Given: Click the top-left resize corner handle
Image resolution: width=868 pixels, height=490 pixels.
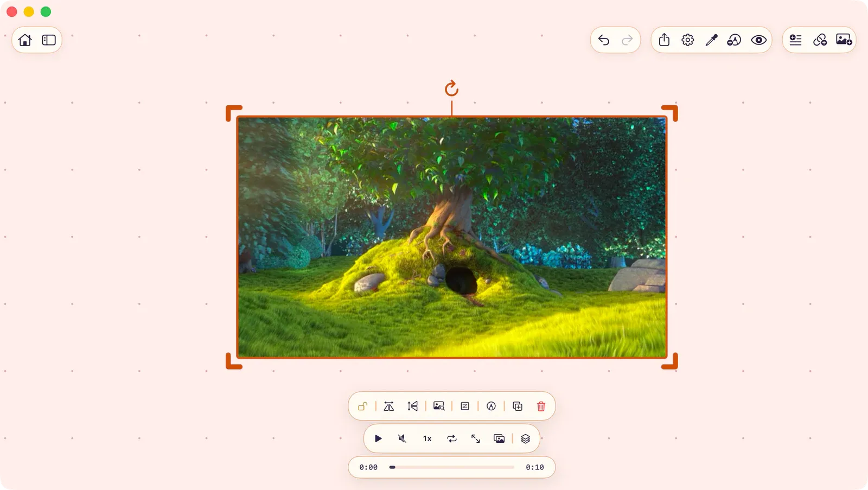Looking at the screenshot, I should point(233,113).
